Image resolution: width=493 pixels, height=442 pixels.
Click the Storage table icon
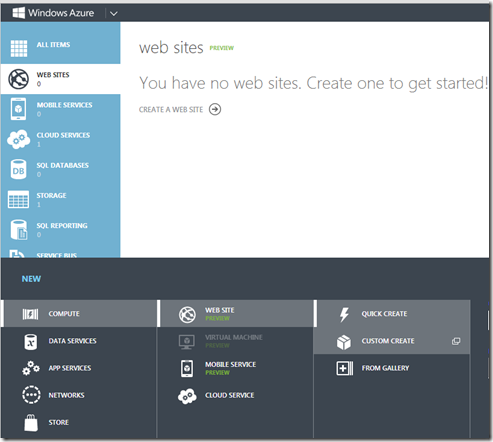[x=18, y=200]
